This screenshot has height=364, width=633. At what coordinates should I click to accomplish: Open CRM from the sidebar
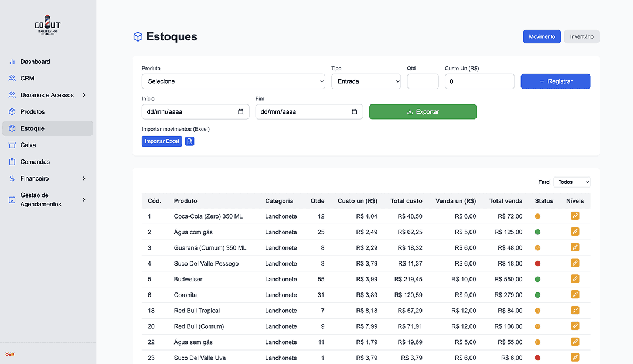(47, 79)
